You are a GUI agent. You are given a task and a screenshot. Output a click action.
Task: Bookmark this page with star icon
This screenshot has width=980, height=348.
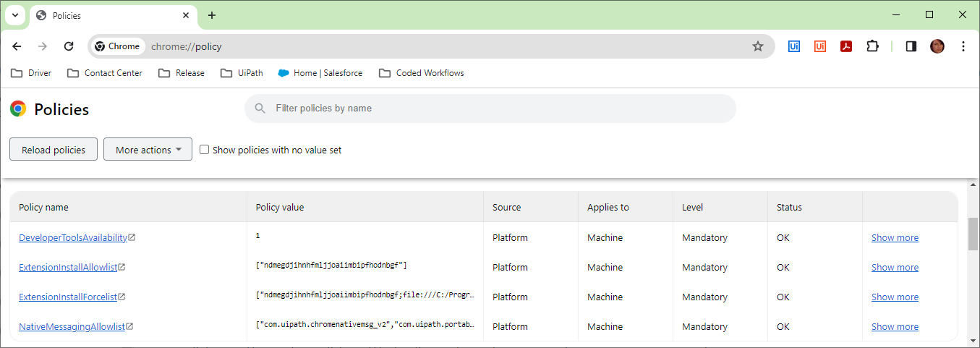click(757, 46)
